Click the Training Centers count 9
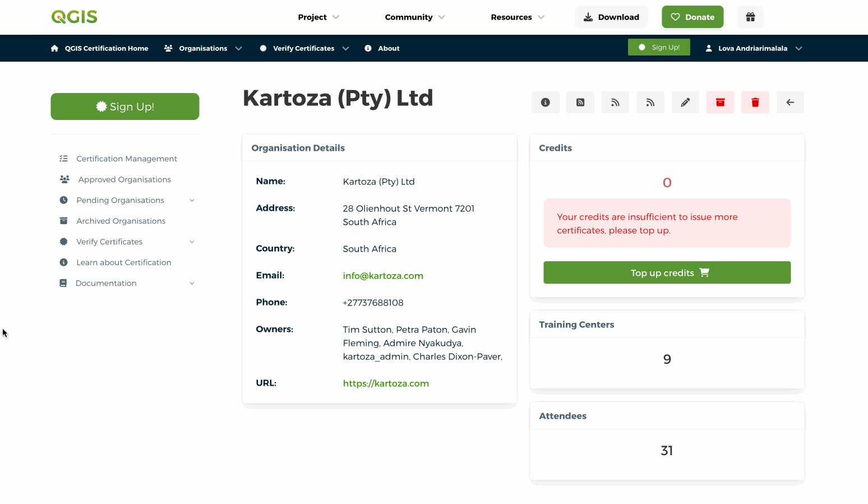This screenshot has width=868, height=504. [x=667, y=359]
